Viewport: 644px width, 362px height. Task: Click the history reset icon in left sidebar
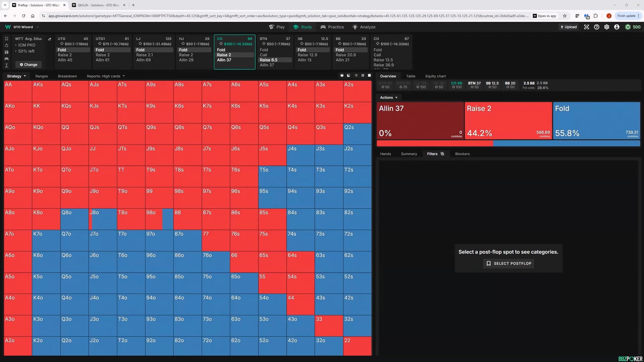point(6,46)
